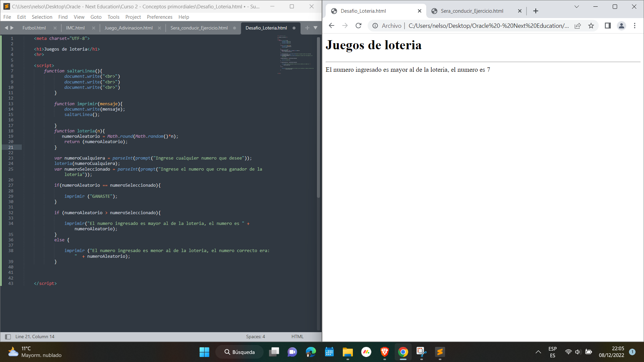
Task: Open Chrome tab search chevron
Action: coord(577,7)
